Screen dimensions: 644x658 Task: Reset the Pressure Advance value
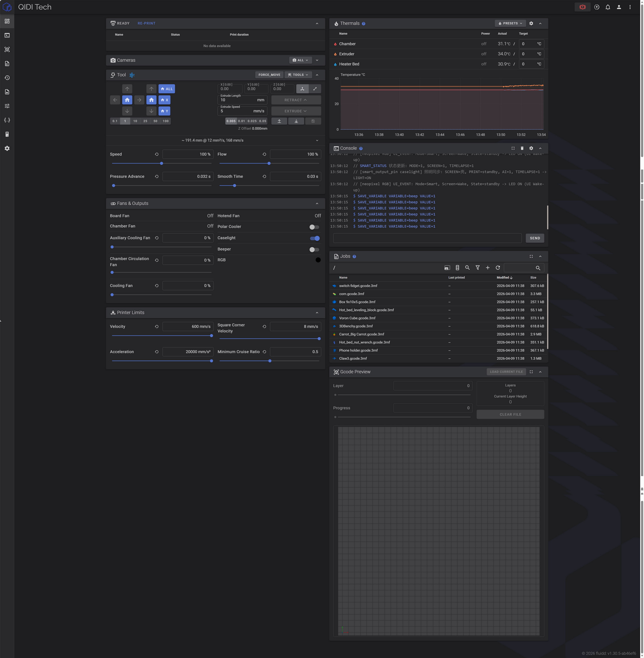(x=157, y=177)
